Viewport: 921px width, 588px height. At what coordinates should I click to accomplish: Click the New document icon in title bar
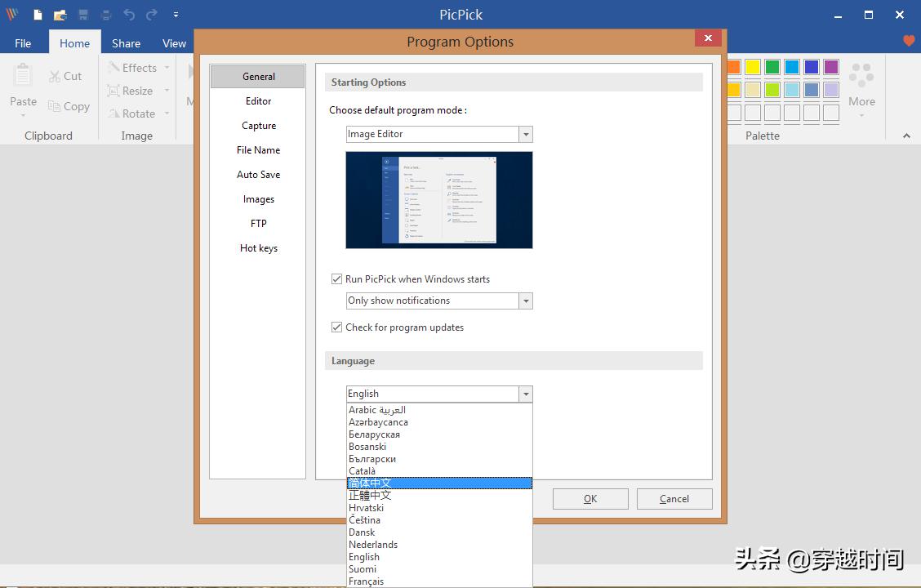click(38, 15)
